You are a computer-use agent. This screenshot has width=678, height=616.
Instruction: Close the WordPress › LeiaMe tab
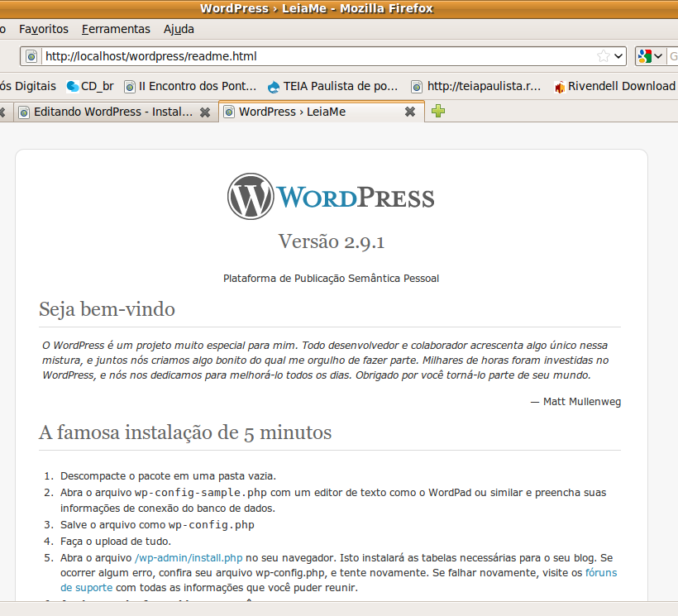[410, 112]
